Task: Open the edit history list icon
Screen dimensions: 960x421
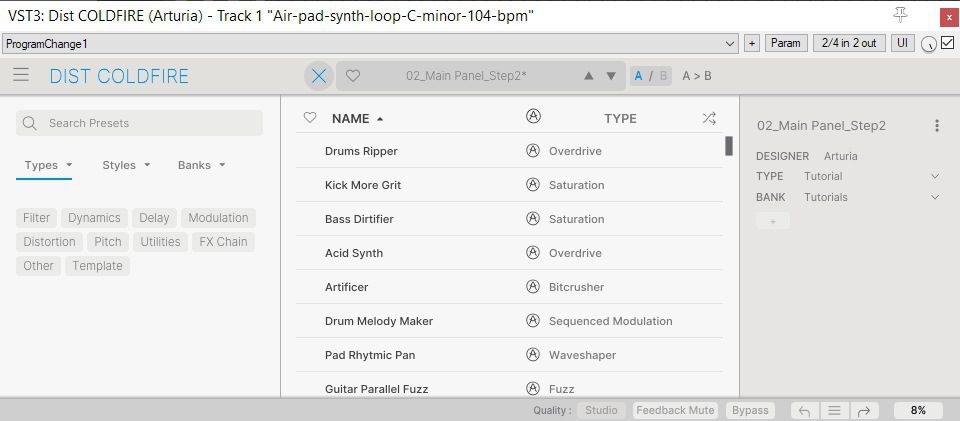Action: pyautogui.click(x=834, y=411)
